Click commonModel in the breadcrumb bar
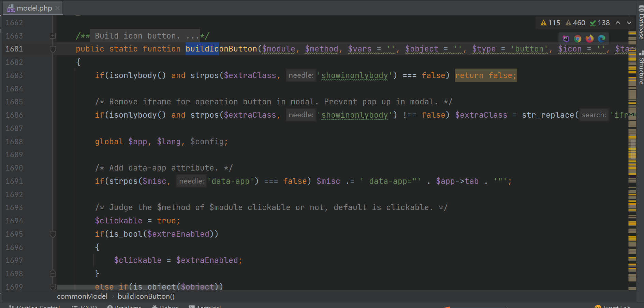 pyautogui.click(x=82, y=296)
